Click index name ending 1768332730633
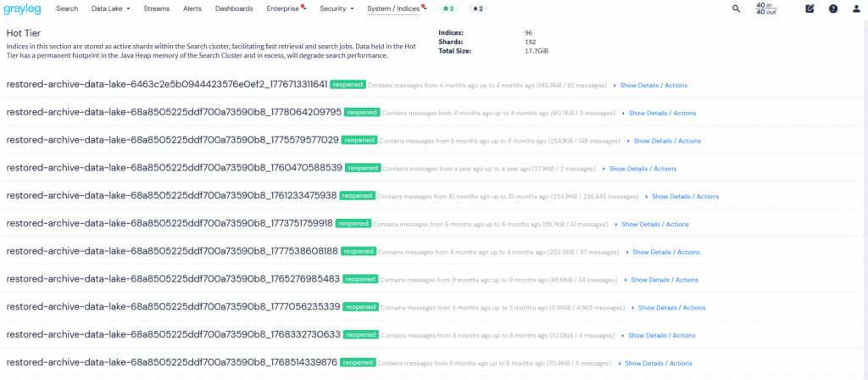868x380 pixels. [173, 334]
